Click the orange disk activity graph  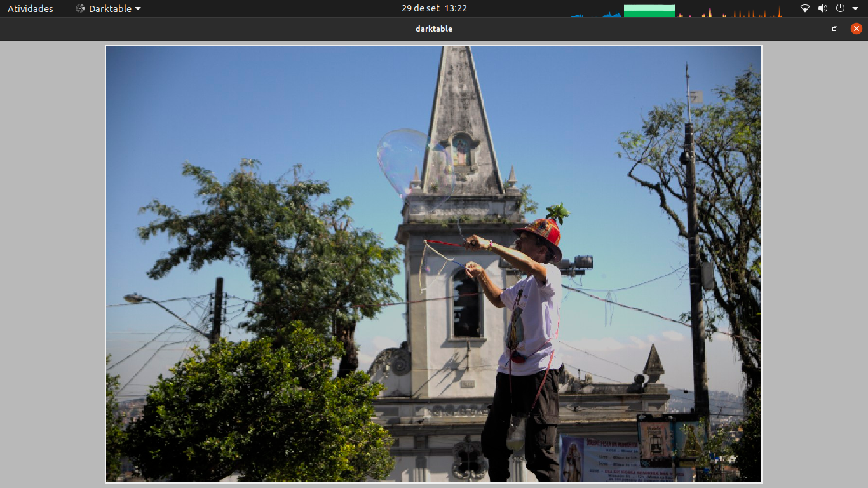tap(756, 11)
